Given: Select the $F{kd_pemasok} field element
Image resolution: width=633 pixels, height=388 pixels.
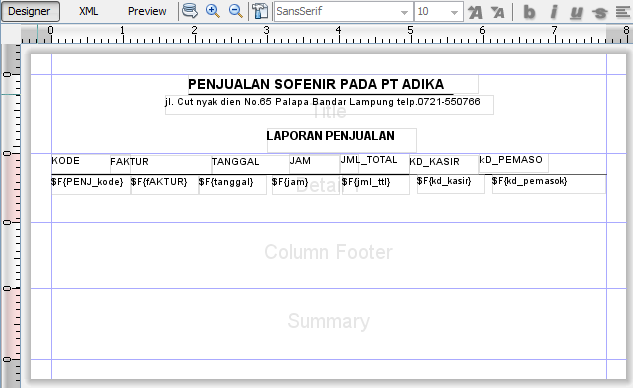Looking at the screenshot, I should [549, 184].
